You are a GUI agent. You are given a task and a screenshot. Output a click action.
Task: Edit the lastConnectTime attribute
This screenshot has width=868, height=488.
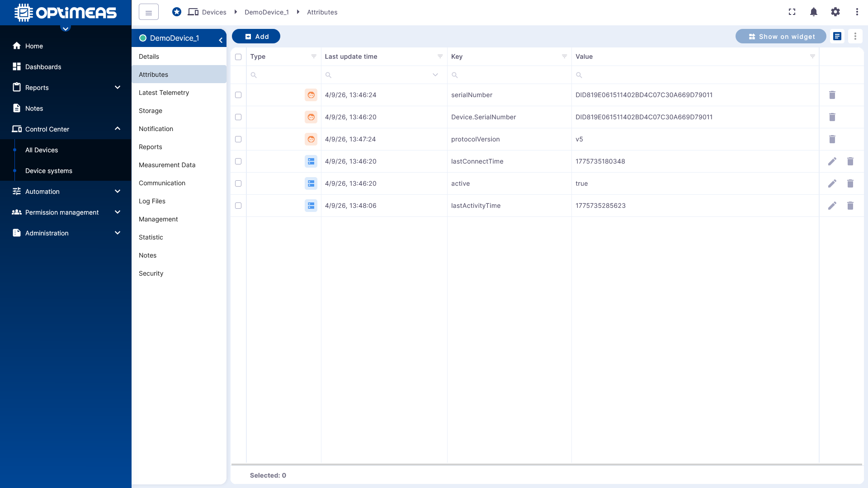832,161
